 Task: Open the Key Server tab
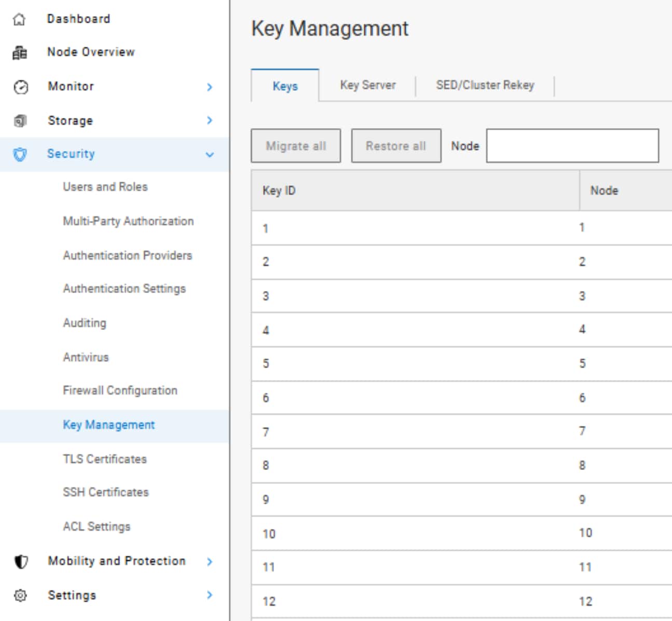point(368,85)
